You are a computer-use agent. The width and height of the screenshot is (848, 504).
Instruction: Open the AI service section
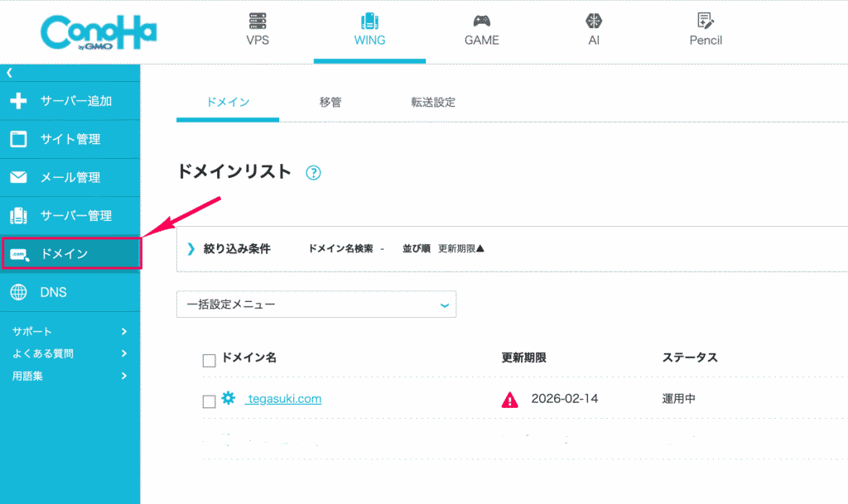coord(593,30)
